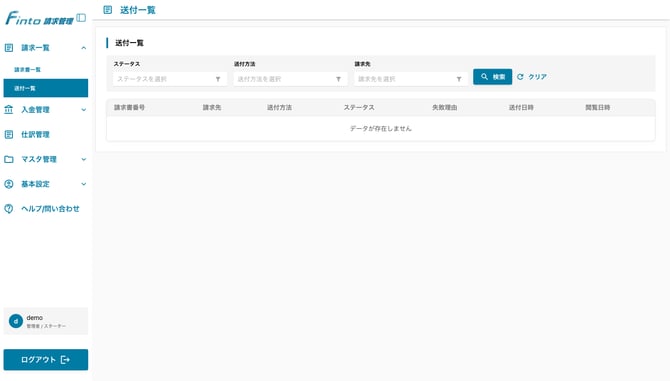Screen dimensions: 670x381
Task: Click the Finto 請求管理 logo
Action: tap(39, 18)
